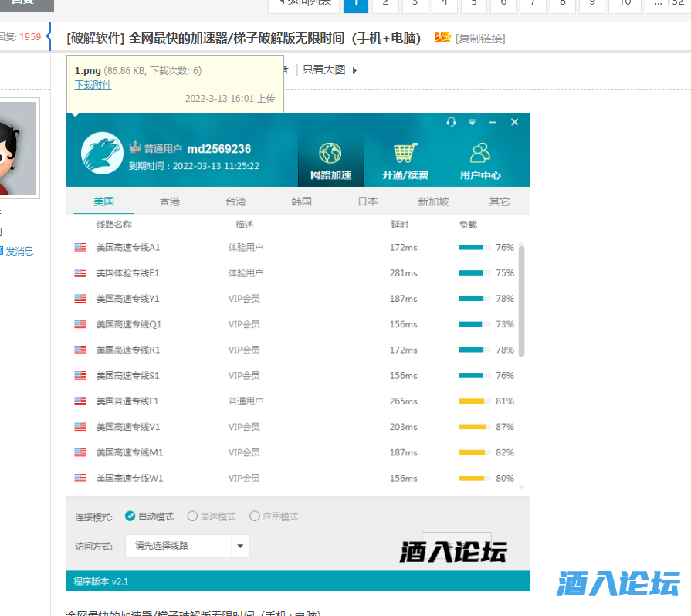Select the 自动模式 radio option
Screen dimensions: 691x616
pyautogui.click(x=130, y=516)
